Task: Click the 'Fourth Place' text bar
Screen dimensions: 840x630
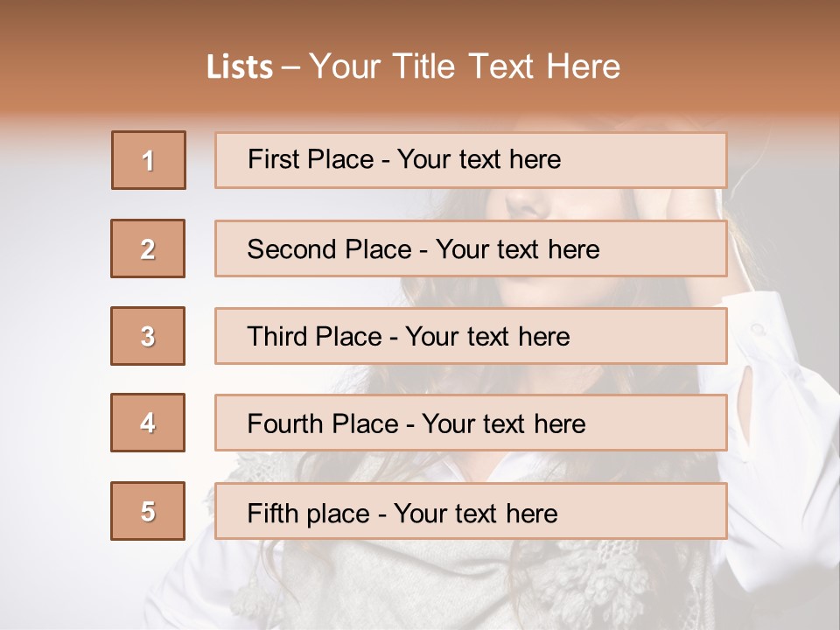Action: [471, 423]
